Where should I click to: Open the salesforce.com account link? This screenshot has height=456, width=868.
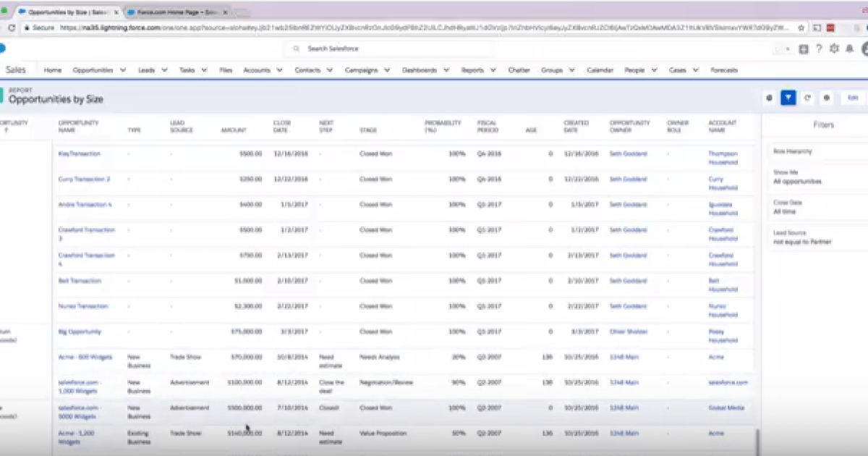728,382
